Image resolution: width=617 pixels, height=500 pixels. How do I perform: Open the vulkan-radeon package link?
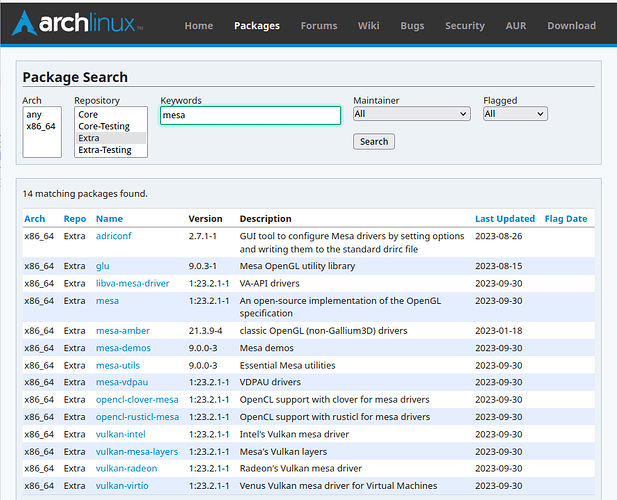126,469
